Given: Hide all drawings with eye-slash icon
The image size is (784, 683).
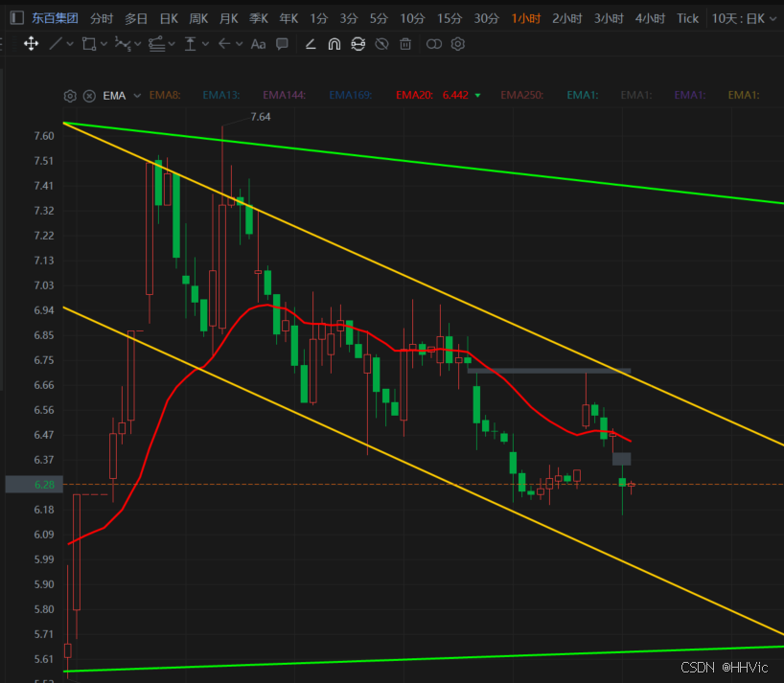Looking at the screenshot, I should point(381,44).
